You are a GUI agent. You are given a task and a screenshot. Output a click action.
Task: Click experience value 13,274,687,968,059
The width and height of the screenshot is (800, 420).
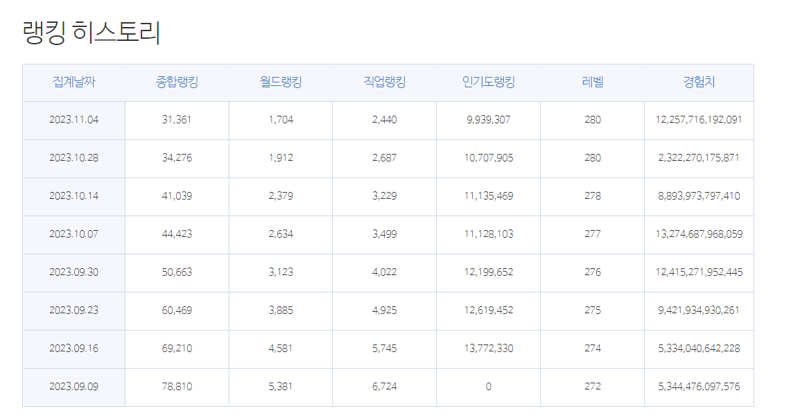pos(699,234)
